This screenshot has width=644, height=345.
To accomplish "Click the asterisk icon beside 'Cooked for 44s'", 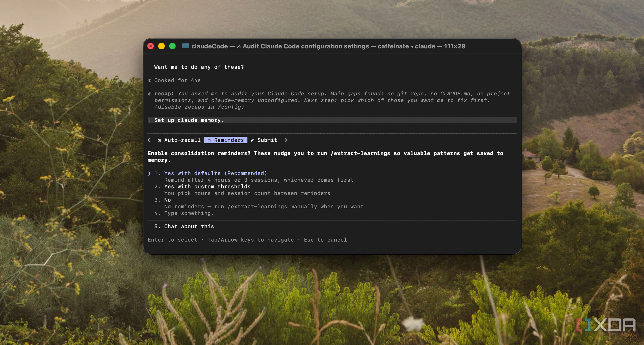I will point(149,80).
